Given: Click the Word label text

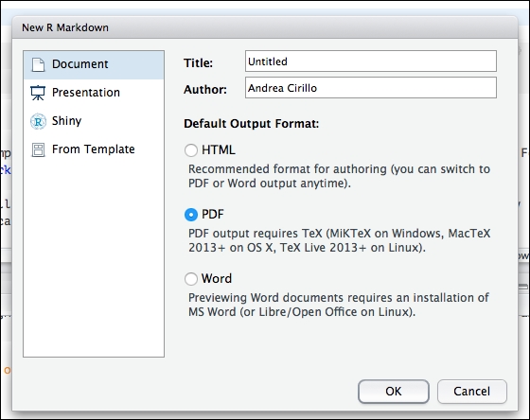Looking at the screenshot, I should coord(217,278).
